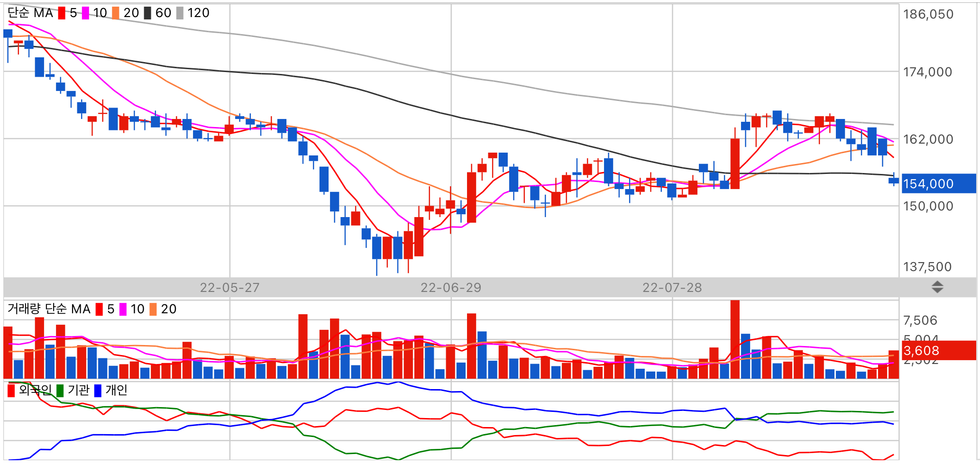Click the 22-05-27 date label
This screenshot has height=464, width=980.
229,288
